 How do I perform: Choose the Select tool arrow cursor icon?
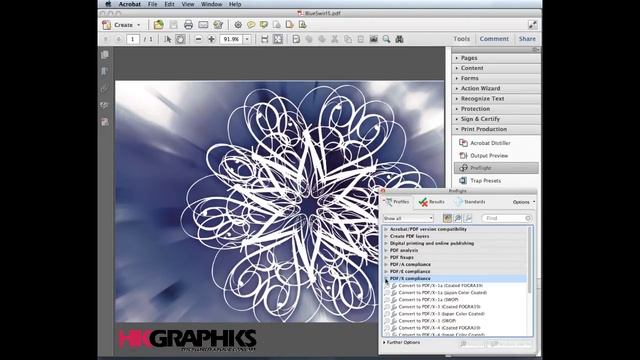tap(167, 39)
